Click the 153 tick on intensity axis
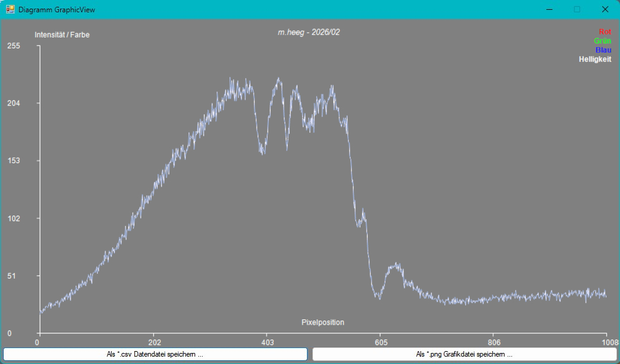 click(x=14, y=161)
